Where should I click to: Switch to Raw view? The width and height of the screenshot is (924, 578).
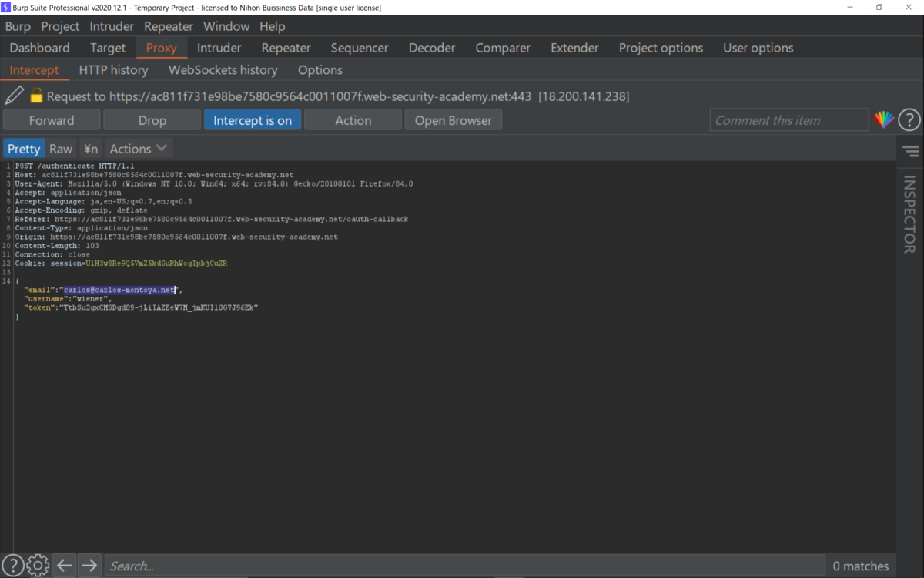(x=61, y=149)
